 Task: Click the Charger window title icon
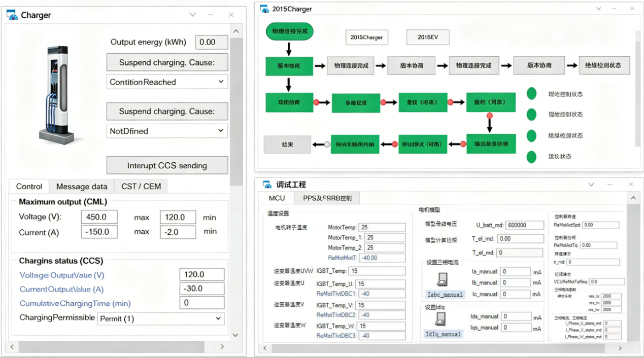[x=12, y=15]
